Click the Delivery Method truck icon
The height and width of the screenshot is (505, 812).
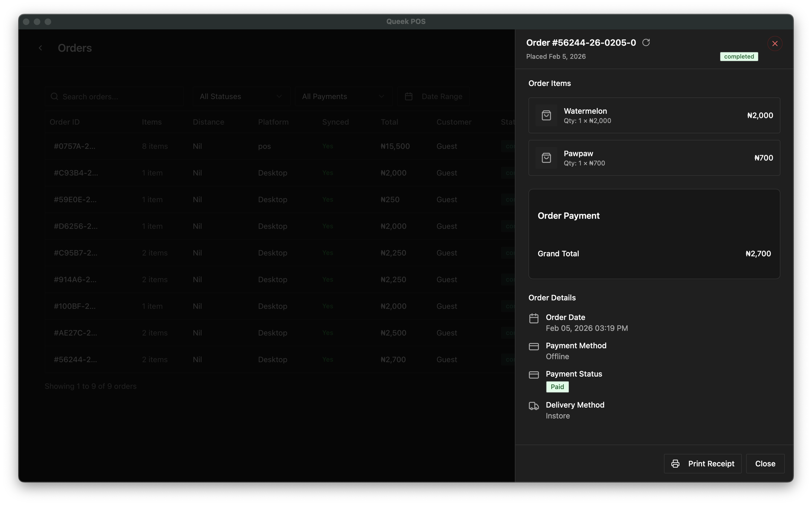pyautogui.click(x=534, y=406)
